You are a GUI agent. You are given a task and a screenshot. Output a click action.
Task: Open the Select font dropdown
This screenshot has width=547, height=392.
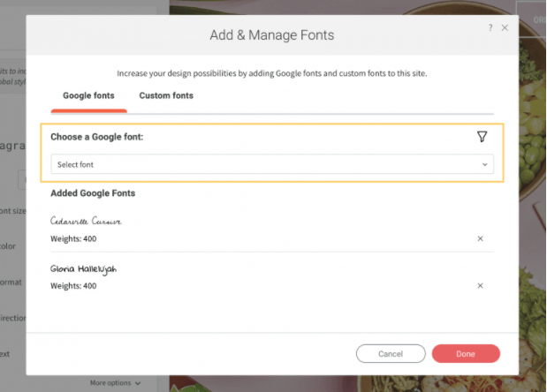tap(272, 164)
